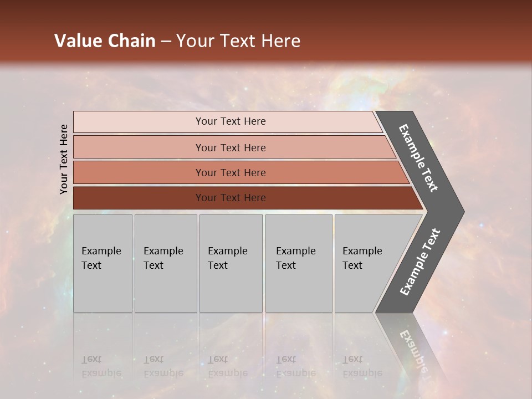The height and width of the screenshot is (399, 532).
Task: Select the mirrored reflection of second box text
Action: (x=163, y=366)
